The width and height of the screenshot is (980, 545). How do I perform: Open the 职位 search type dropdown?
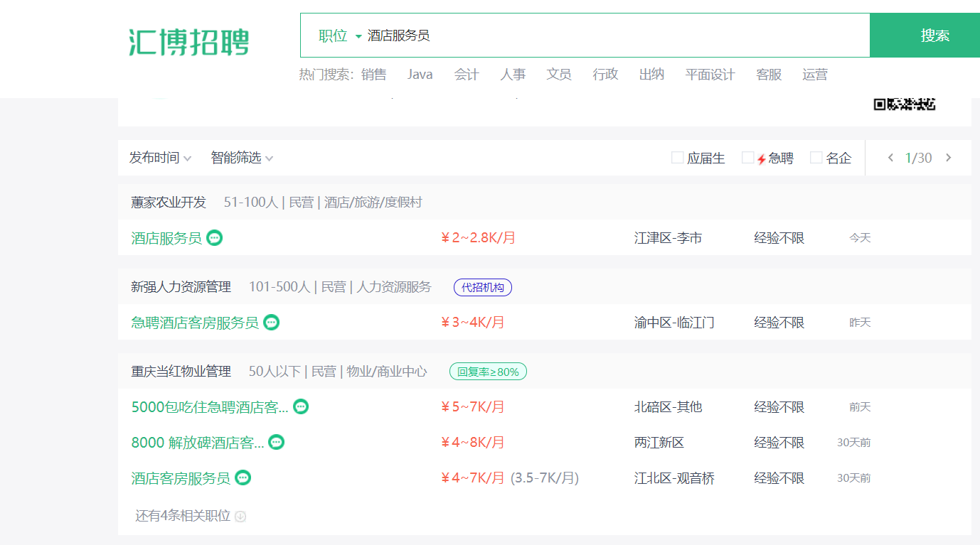(x=340, y=36)
